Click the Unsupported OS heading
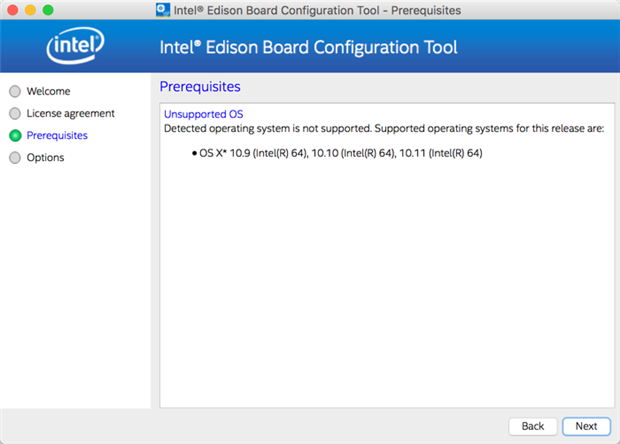This screenshot has height=444, width=620. coord(203,114)
